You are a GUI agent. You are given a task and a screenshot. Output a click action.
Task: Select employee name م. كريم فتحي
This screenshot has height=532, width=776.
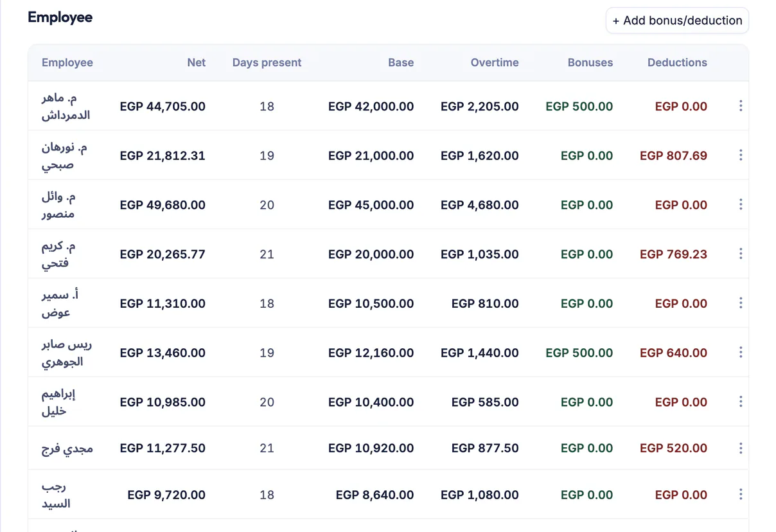click(x=58, y=254)
